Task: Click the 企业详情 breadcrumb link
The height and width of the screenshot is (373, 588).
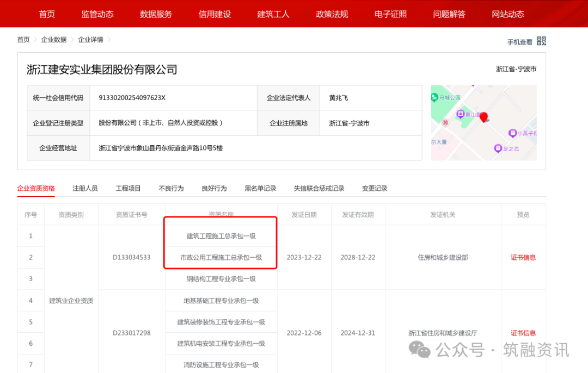Action: pyautogui.click(x=90, y=40)
